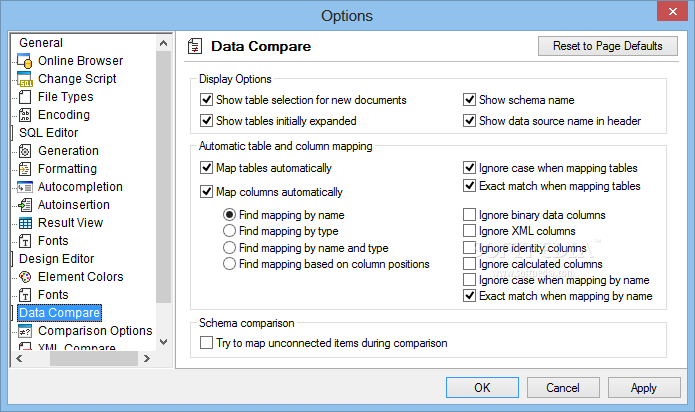The width and height of the screenshot is (695, 412).
Task: Click the File Types page icon
Action: pos(25,97)
